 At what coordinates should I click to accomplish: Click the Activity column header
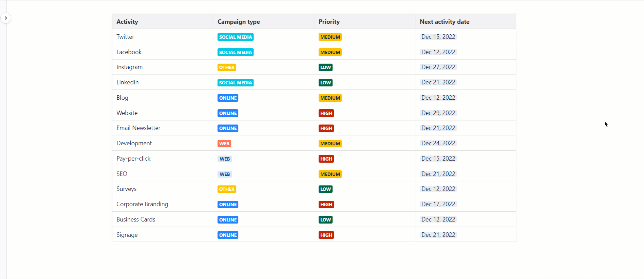(x=127, y=22)
